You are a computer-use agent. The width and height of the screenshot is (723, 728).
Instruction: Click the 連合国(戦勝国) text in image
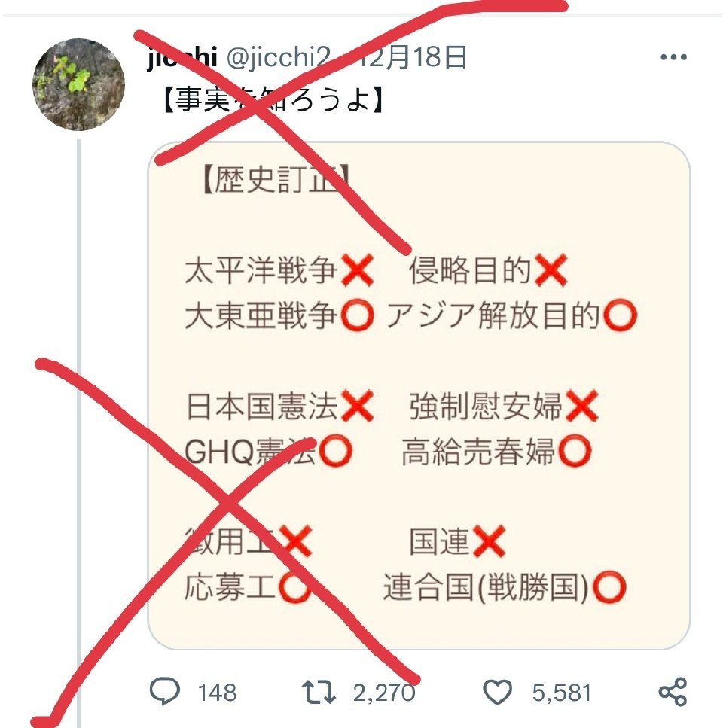(x=487, y=587)
